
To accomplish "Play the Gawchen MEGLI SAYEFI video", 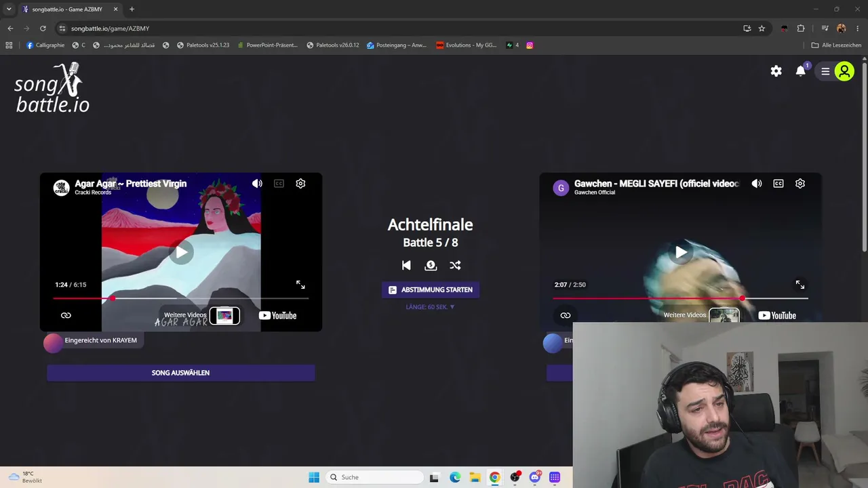I will click(x=681, y=253).
